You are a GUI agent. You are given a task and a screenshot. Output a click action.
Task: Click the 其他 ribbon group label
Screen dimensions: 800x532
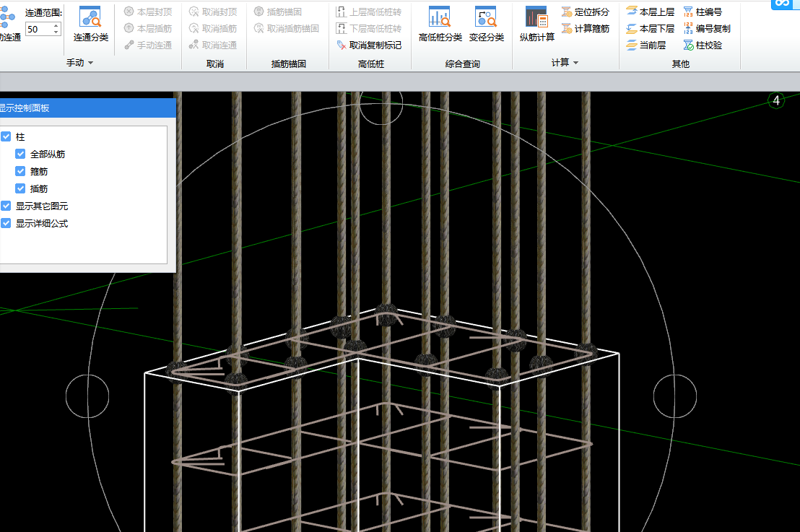click(681, 64)
